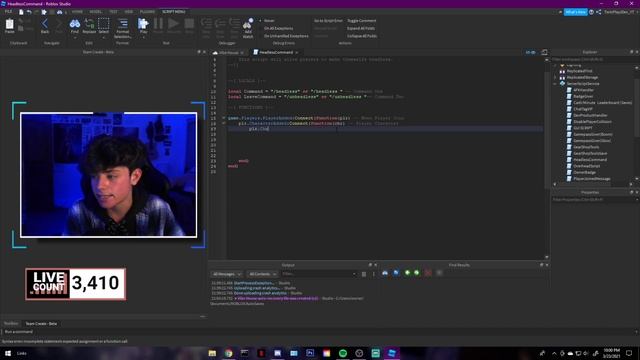Click the first blue icon in Find Results toolbar
Image resolution: width=640 pixels, height=360 pixels.
(385, 273)
